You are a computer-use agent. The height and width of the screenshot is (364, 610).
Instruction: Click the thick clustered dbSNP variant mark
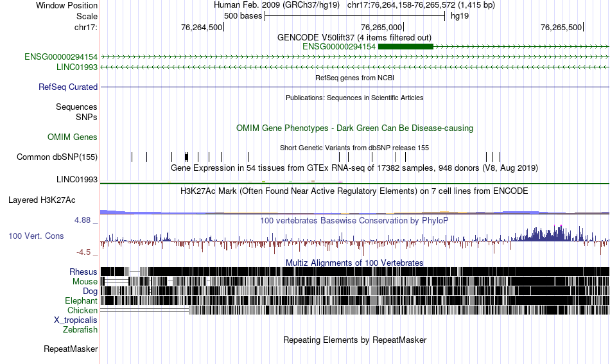point(187,157)
